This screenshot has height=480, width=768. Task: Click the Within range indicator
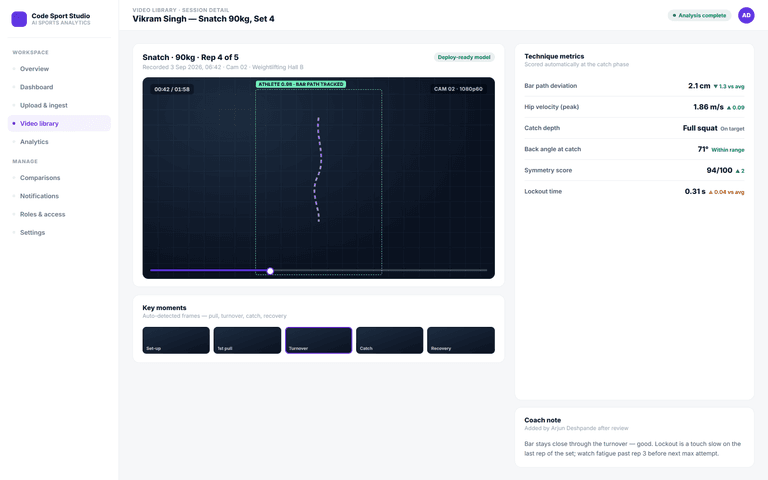[x=728, y=150]
